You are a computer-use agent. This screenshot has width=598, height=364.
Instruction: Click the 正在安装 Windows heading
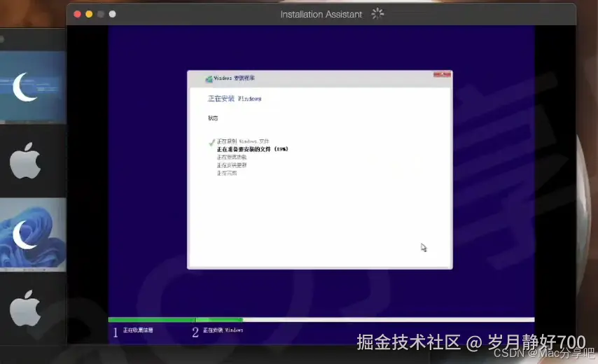(235, 99)
